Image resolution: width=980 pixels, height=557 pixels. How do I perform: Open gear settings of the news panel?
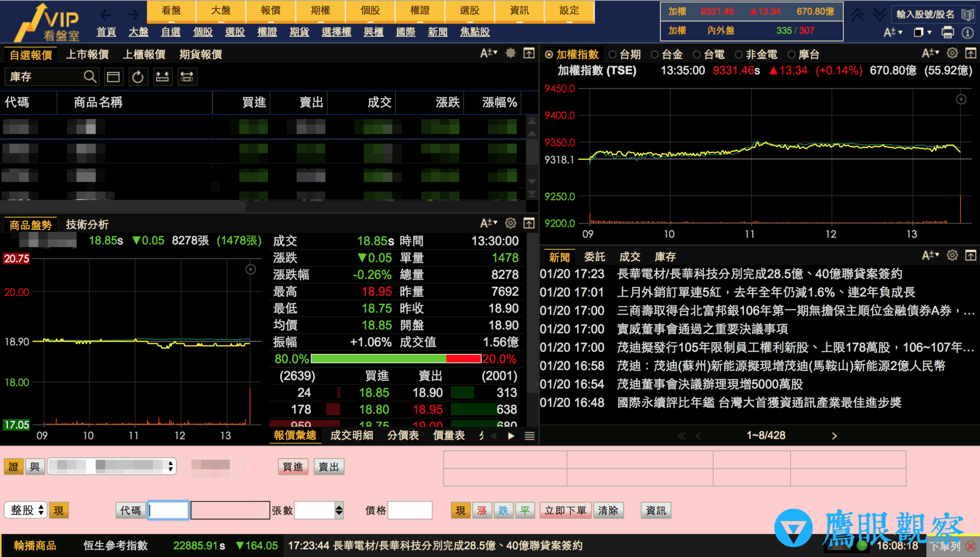[x=952, y=255]
